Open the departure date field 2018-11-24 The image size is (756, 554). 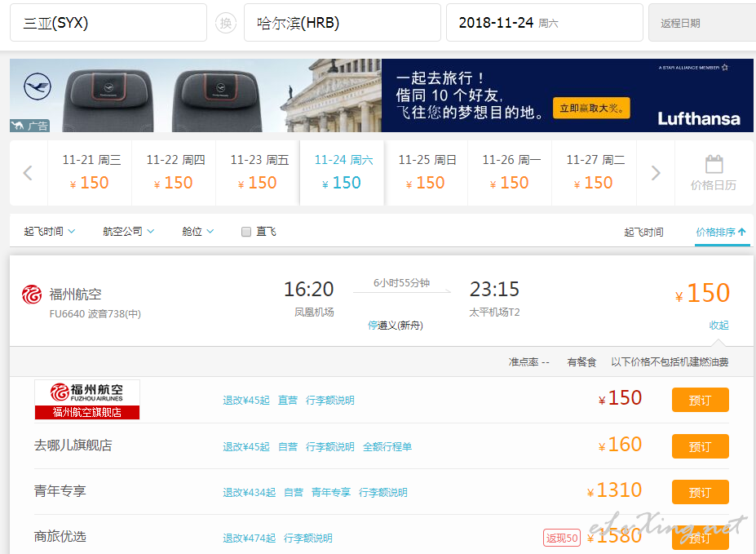[544, 23]
